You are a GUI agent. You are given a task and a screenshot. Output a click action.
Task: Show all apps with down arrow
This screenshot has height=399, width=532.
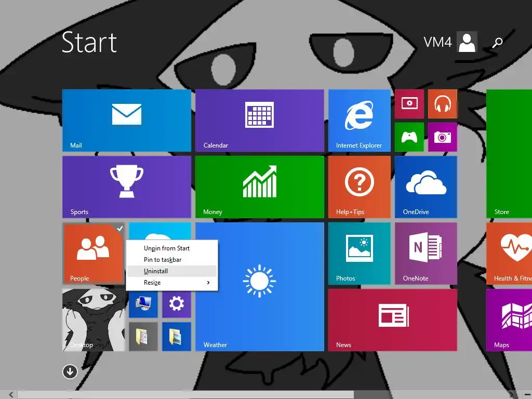70,371
